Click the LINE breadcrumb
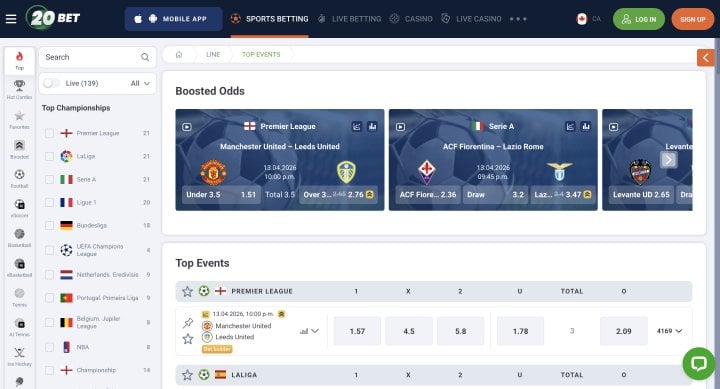Image resolution: width=720 pixels, height=389 pixels. 213,54
